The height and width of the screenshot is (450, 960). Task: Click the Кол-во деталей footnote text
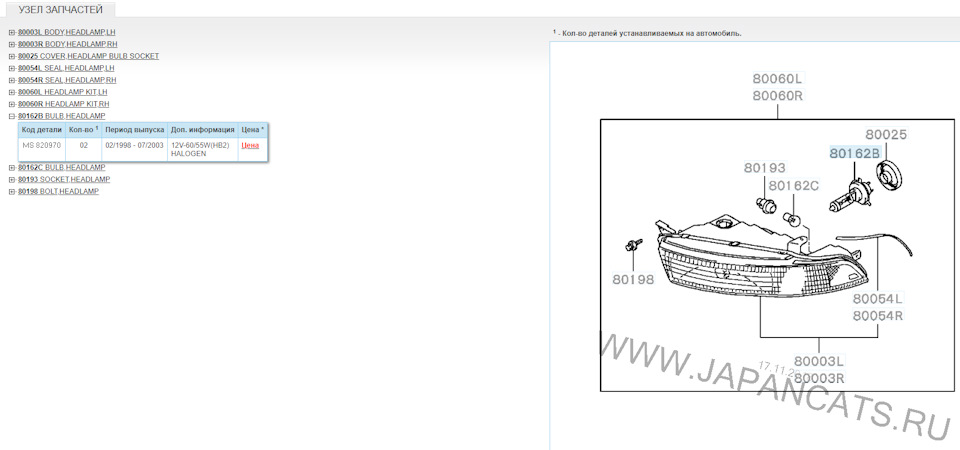point(646,33)
